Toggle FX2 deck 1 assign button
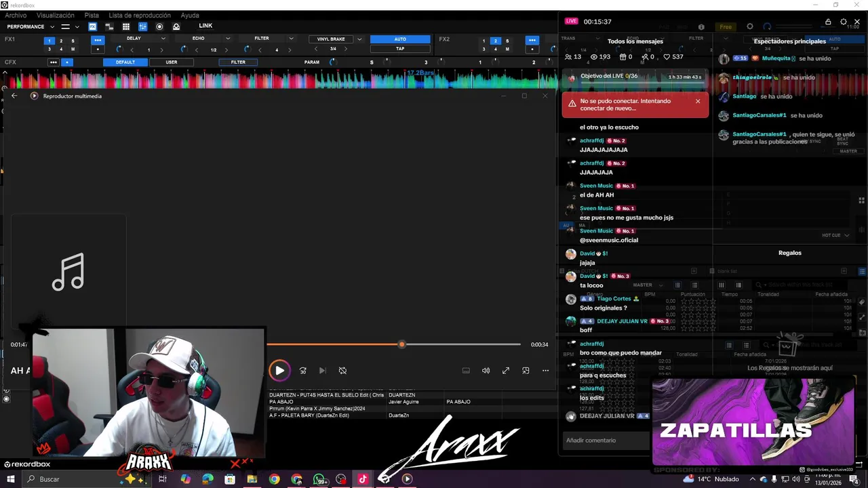 click(x=484, y=41)
